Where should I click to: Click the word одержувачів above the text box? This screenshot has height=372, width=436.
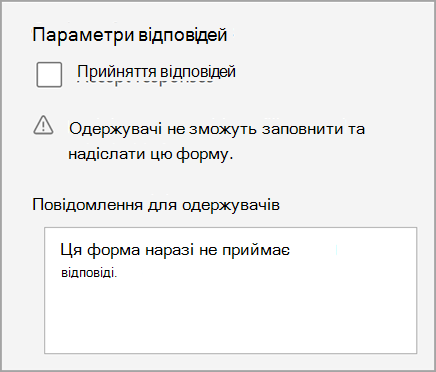(x=231, y=205)
